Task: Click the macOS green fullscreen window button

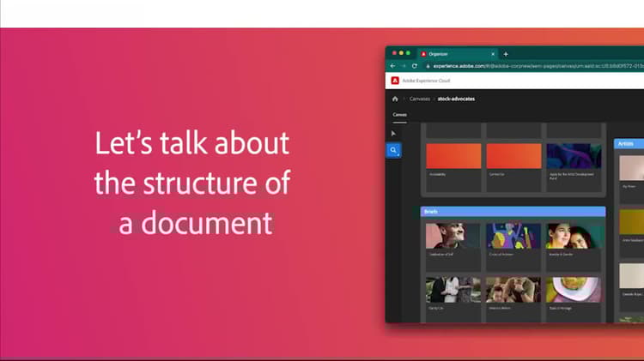Action: click(x=408, y=53)
